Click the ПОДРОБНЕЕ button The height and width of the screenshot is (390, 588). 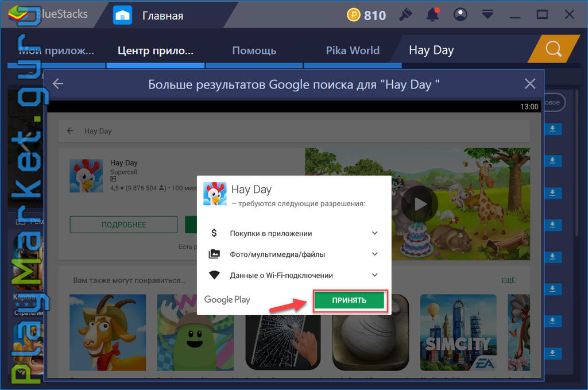(x=124, y=225)
